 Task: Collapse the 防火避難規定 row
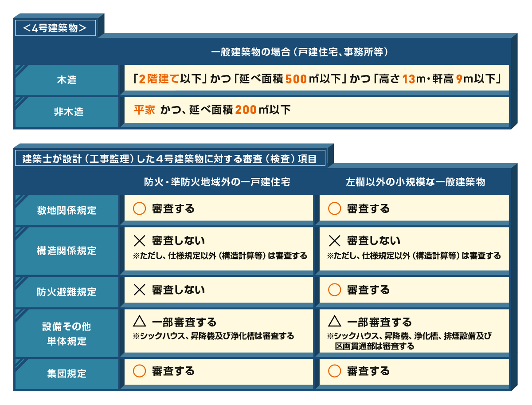point(66,291)
